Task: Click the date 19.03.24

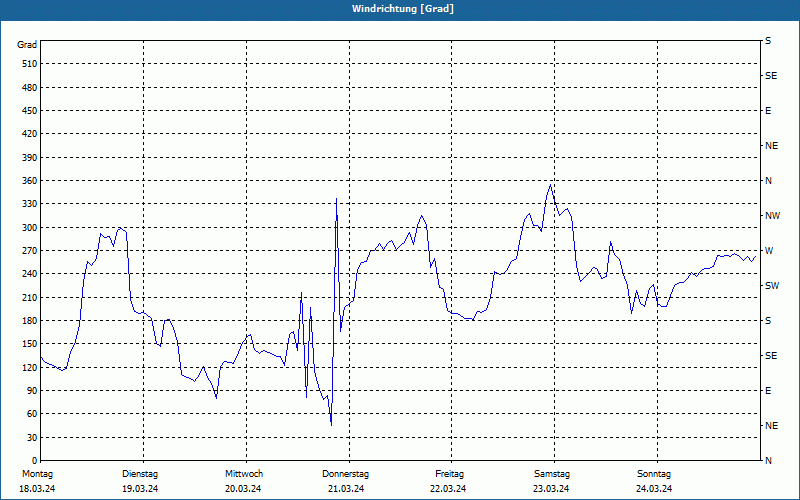Action: click(140, 489)
